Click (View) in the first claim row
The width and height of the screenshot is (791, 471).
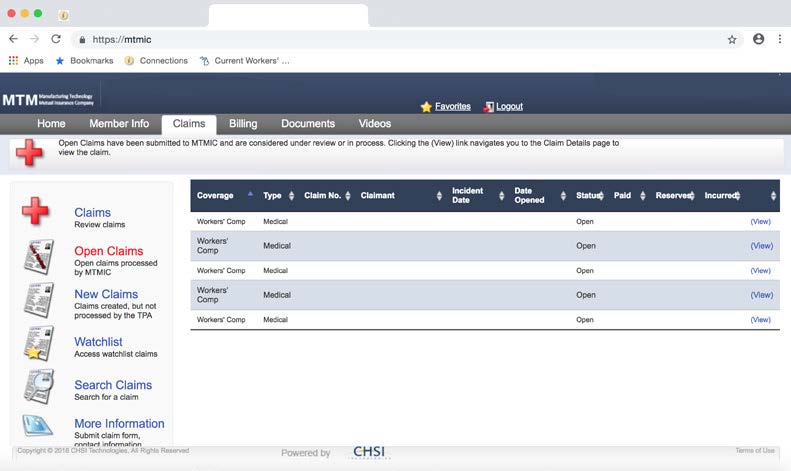tap(761, 221)
